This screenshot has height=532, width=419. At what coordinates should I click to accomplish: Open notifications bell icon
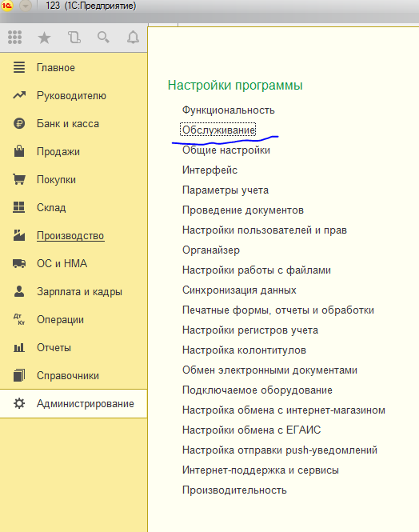tap(133, 38)
